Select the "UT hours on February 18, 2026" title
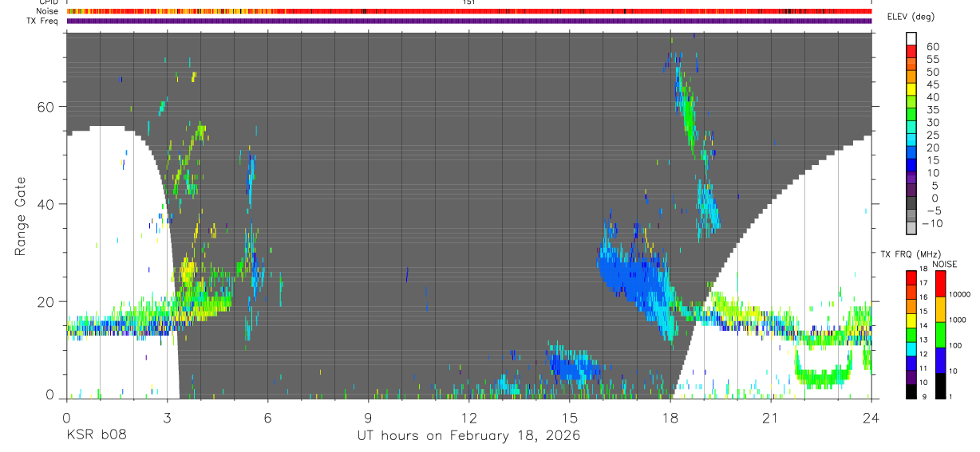Viewport: 980px width, 452px height. click(x=468, y=436)
